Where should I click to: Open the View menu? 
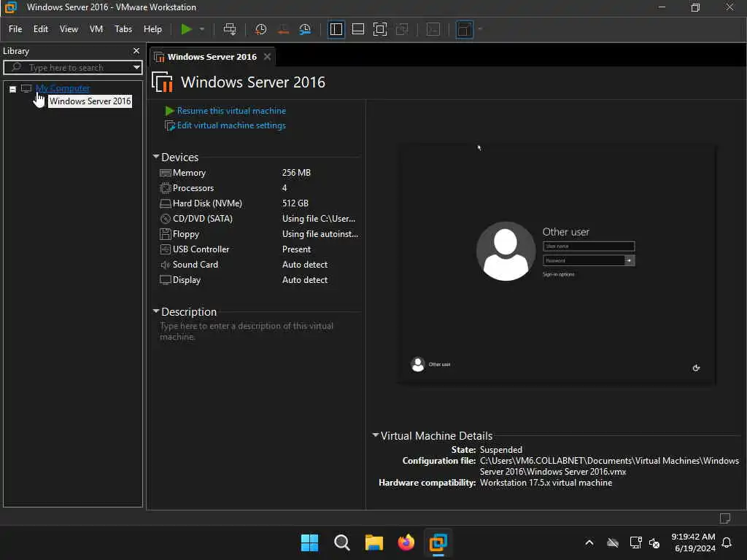[69, 29]
